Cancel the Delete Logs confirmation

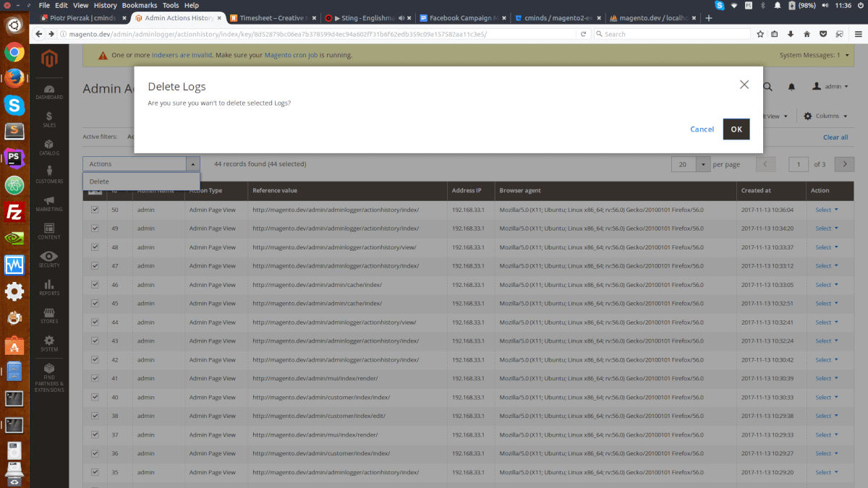(x=702, y=129)
